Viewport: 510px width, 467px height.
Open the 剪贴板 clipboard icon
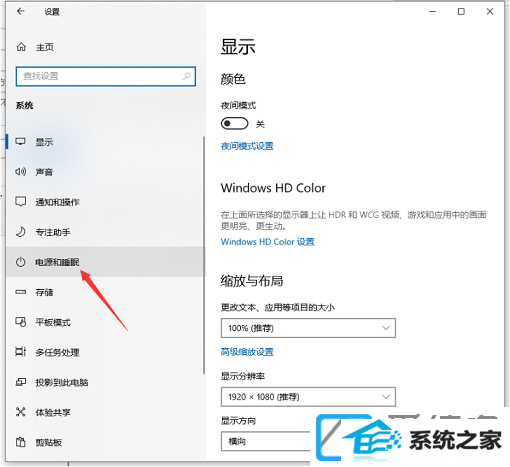click(21, 442)
